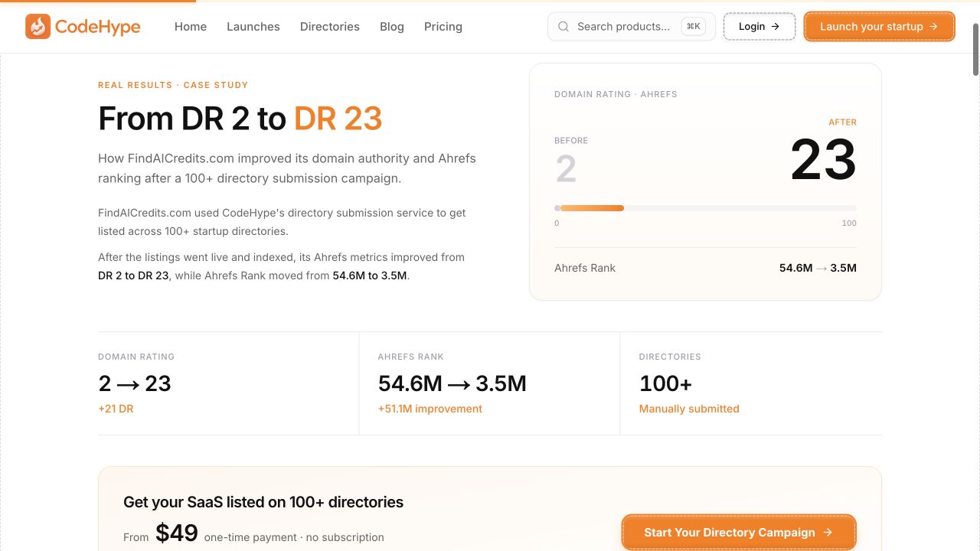Viewport: 980px width, 551px height.
Task: Click 'one-time payment · no subscription' text
Action: point(294,537)
